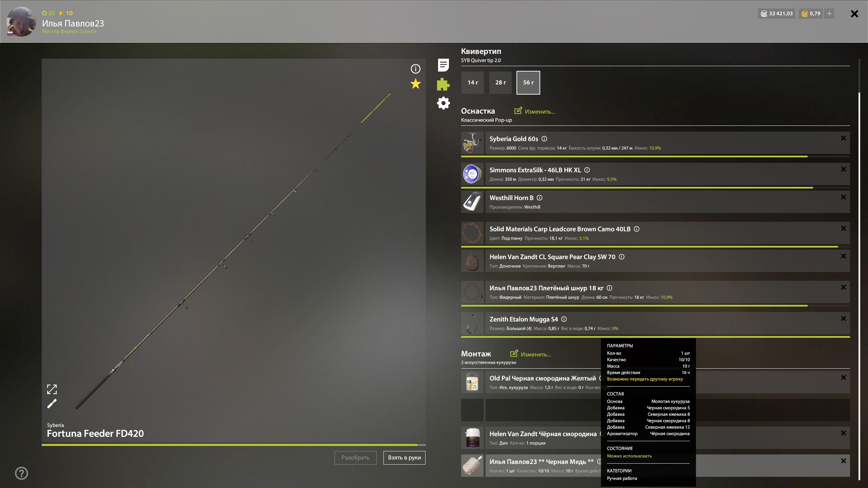Click the pencil rename icon
The height and width of the screenshot is (488, 868).
(52, 404)
